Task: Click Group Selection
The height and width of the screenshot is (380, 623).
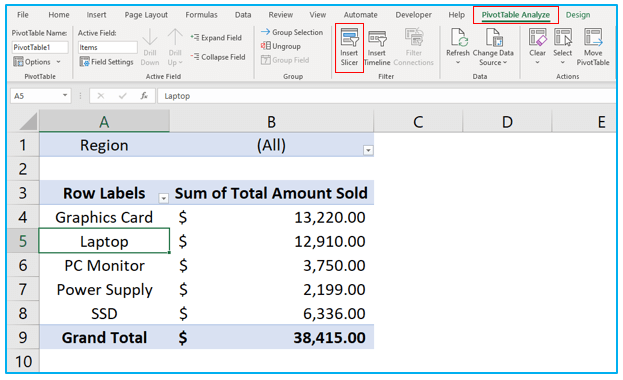Action: 292,32
